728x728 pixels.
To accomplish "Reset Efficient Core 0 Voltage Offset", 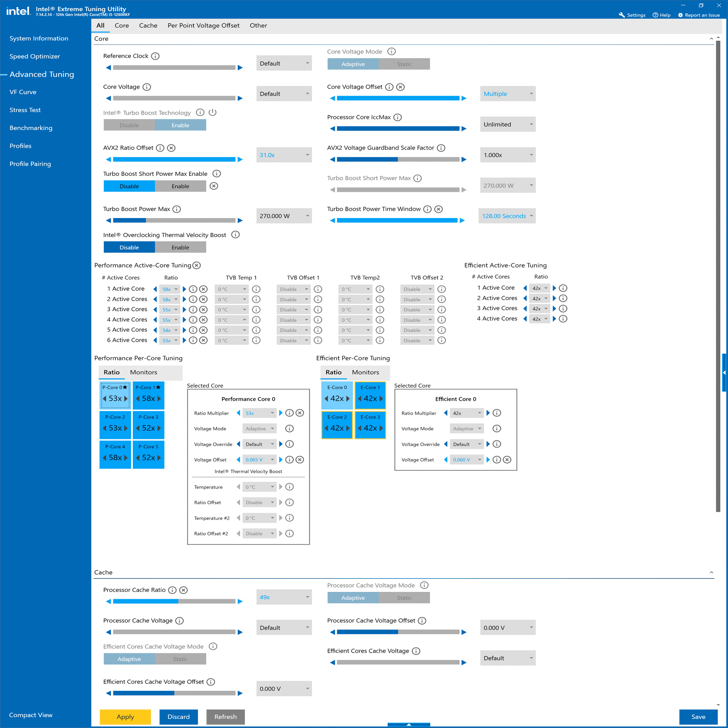I will 507,460.
